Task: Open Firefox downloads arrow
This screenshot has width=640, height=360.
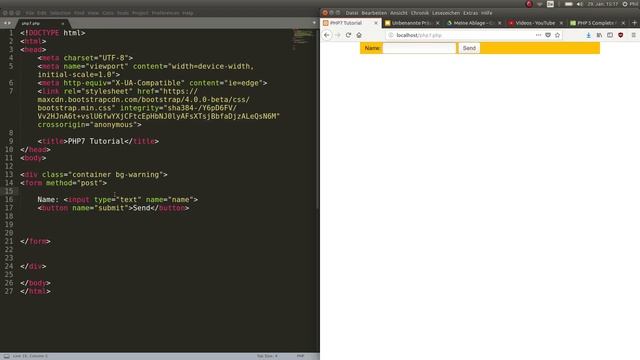Action: (588, 36)
